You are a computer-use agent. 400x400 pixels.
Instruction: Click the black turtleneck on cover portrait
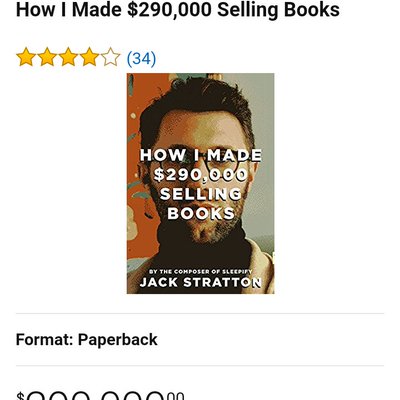(203, 247)
